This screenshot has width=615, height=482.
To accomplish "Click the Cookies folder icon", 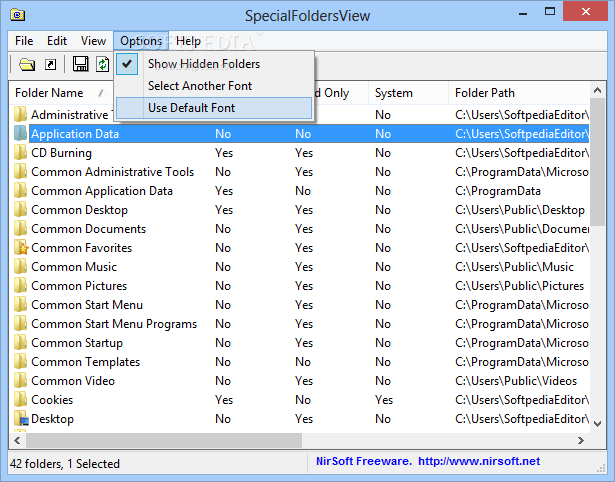I will [x=21, y=400].
